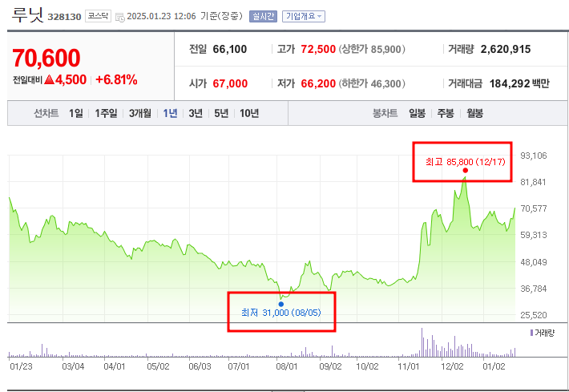Click the 거래대금 value 184,292
569x392 pixels.
coord(510,83)
